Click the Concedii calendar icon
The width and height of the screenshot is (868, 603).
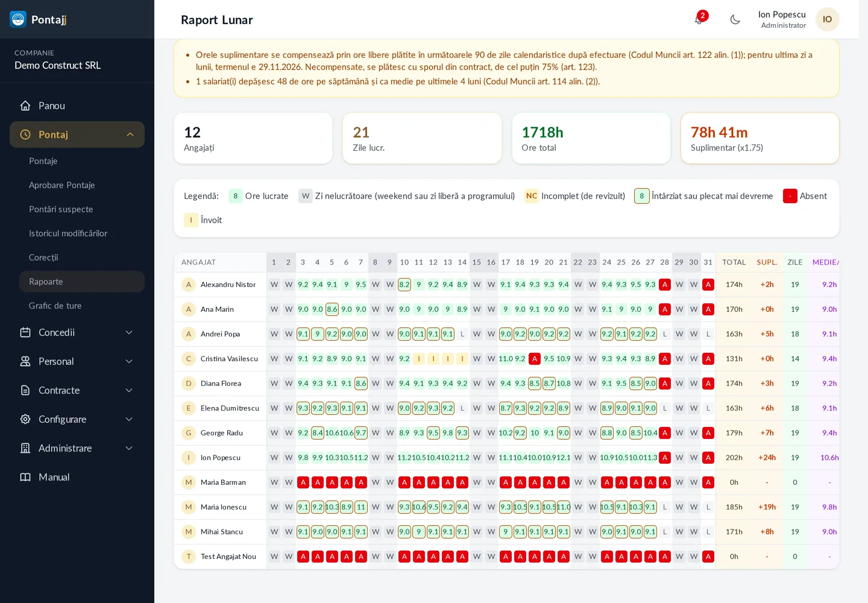pos(25,332)
